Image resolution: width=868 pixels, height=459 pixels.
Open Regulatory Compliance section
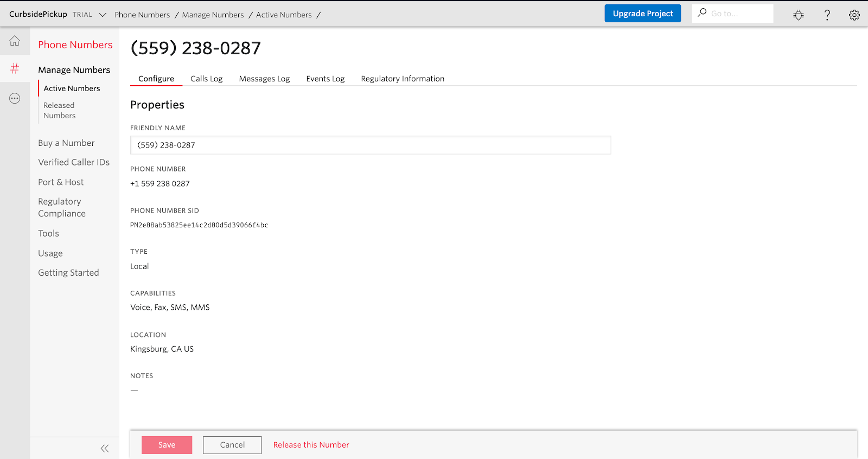point(62,207)
